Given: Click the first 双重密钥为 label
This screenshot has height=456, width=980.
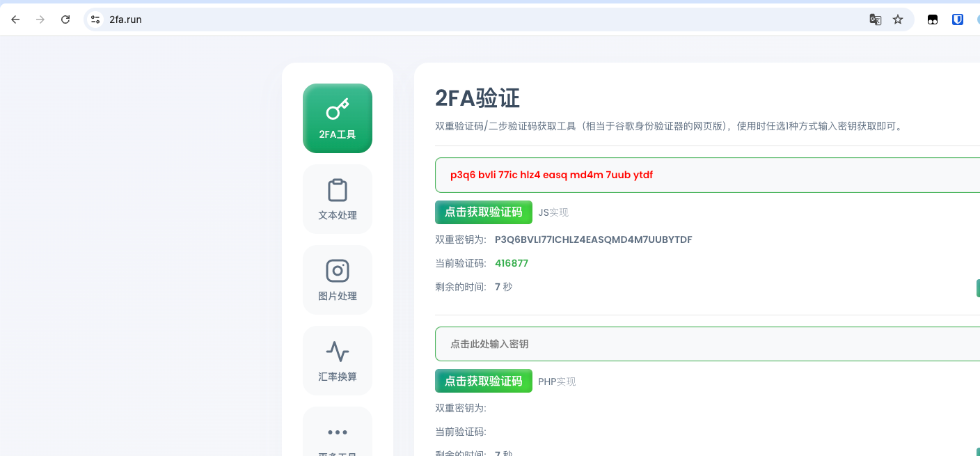Looking at the screenshot, I should pos(461,239).
